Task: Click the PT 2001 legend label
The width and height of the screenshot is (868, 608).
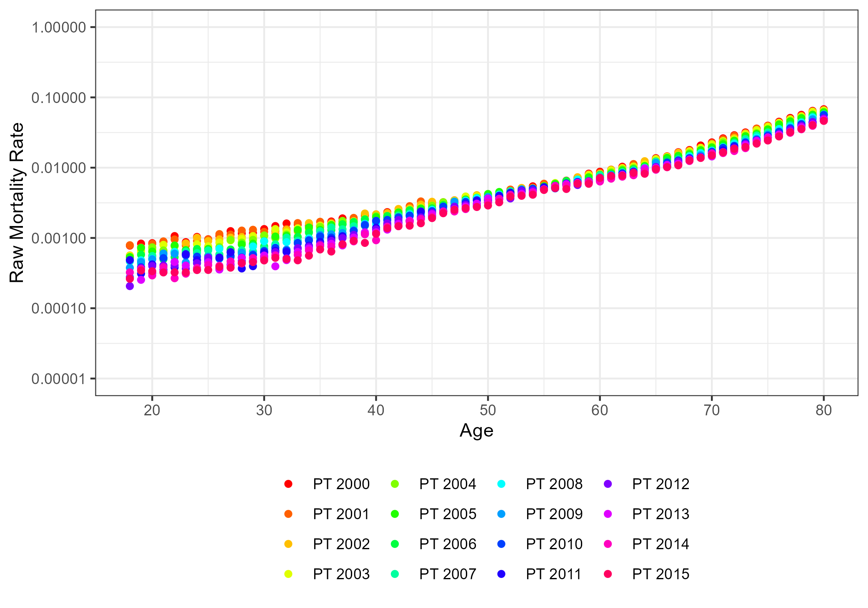Action: point(341,514)
